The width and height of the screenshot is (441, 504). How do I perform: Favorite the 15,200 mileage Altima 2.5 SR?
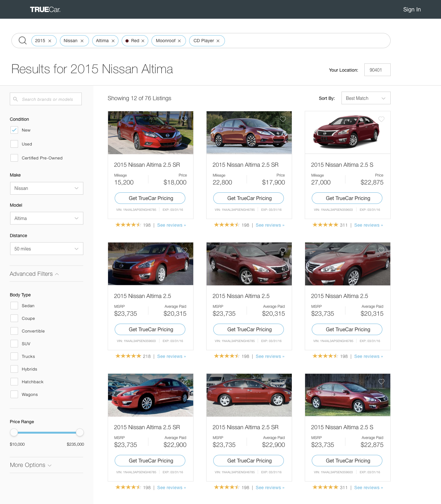184,119
